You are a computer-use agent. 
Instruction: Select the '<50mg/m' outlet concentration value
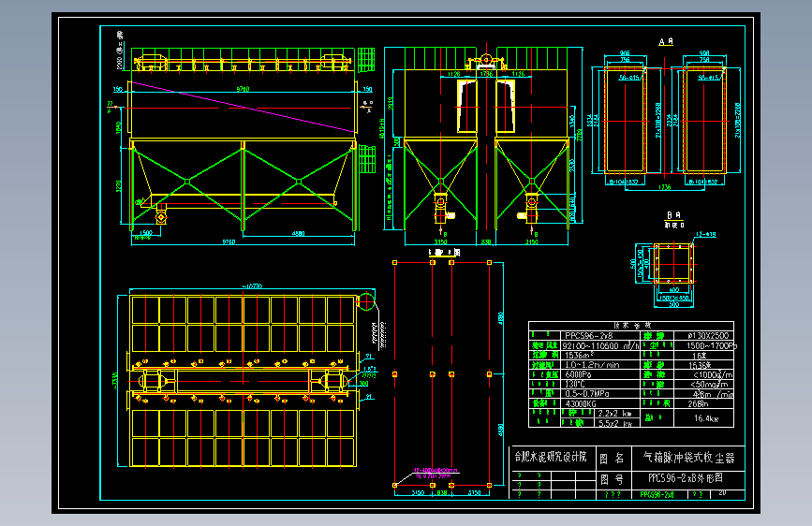[710, 384]
